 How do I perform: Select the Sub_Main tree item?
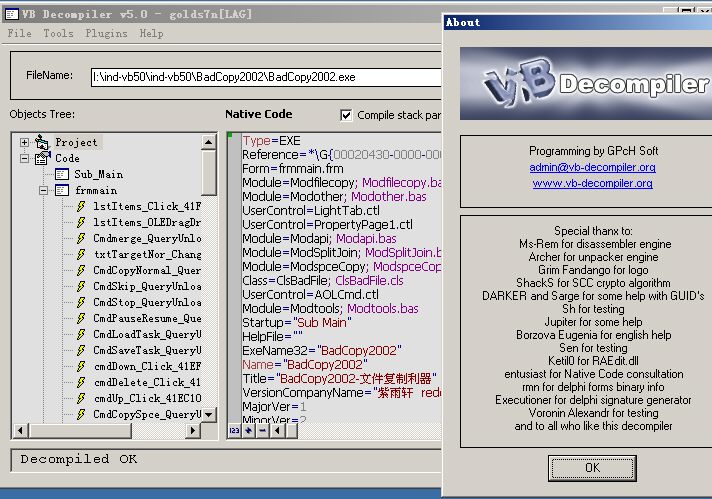[99, 174]
